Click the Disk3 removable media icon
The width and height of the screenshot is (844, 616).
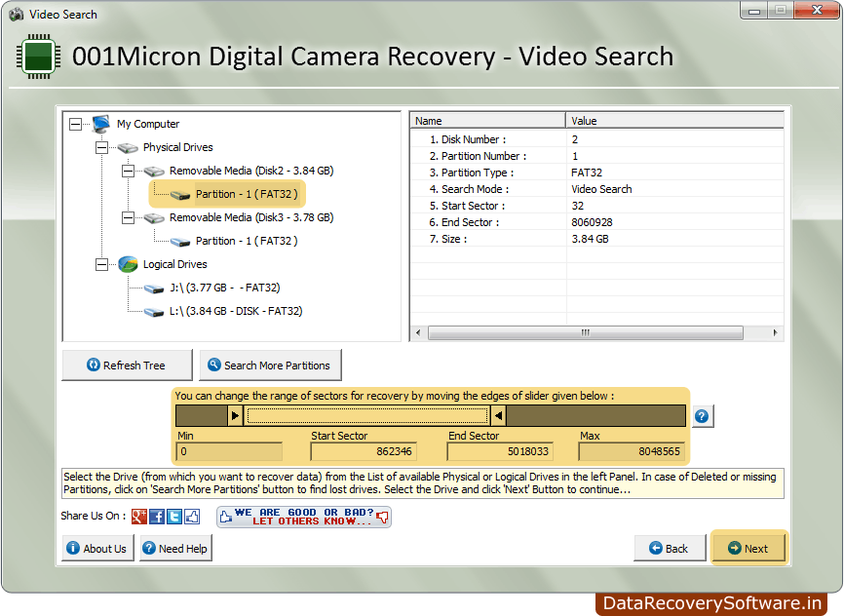click(x=154, y=218)
